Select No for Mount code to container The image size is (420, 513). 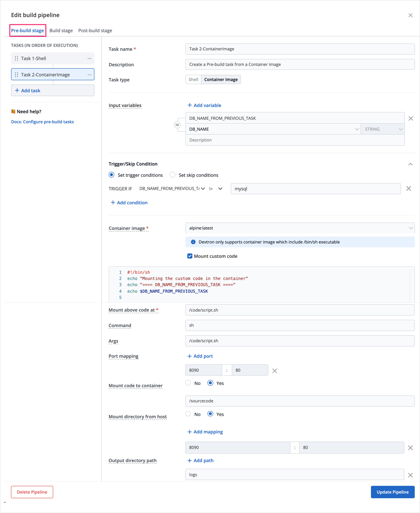point(188,383)
